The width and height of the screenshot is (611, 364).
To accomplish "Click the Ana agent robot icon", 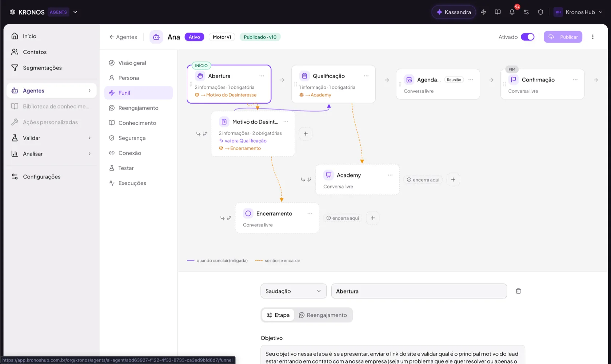I will [156, 37].
